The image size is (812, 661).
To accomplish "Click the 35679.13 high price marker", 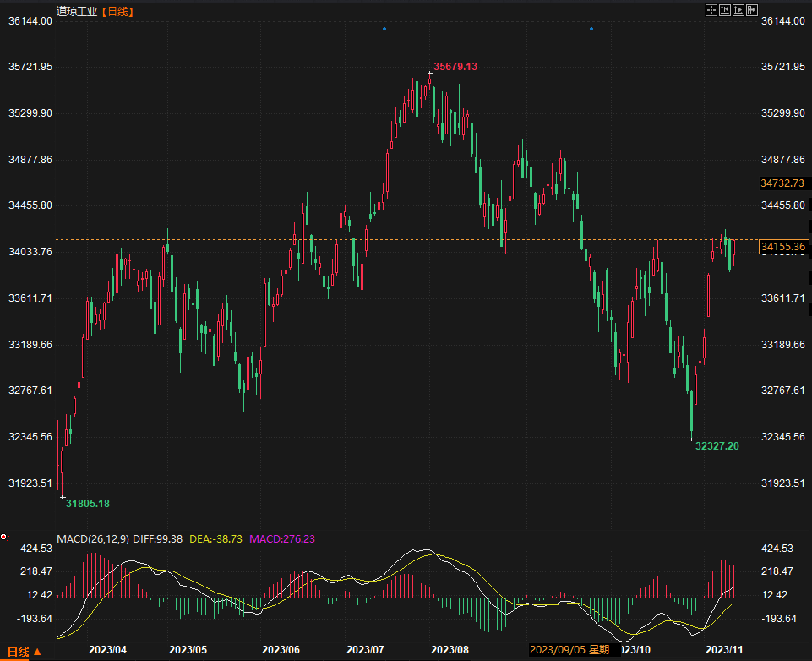I will (x=455, y=67).
